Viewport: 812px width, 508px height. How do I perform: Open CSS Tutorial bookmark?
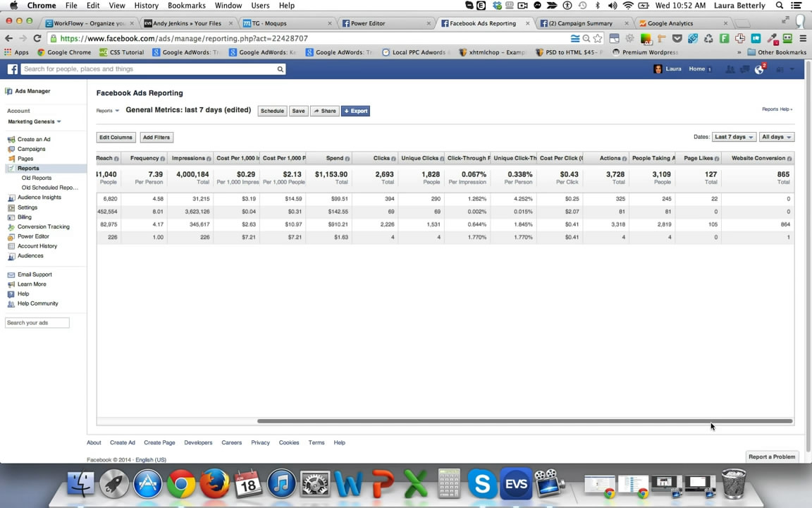click(122, 52)
